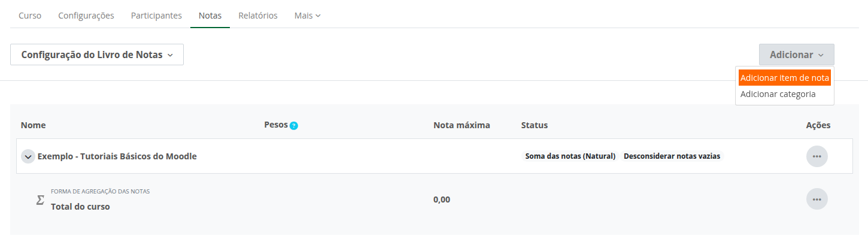Select the Notas tab
Image resolution: width=868 pixels, height=245 pixels.
(x=210, y=16)
